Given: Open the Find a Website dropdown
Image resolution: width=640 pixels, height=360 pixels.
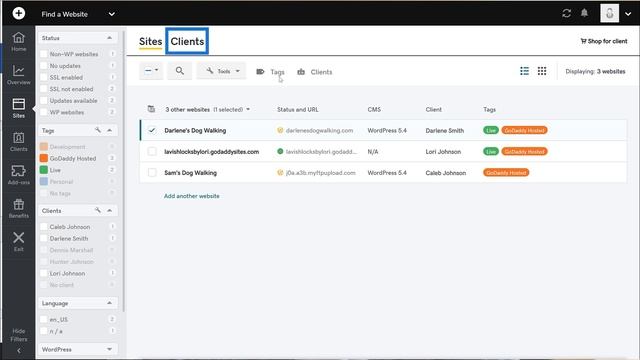Looking at the screenshot, I should (78, 14).
